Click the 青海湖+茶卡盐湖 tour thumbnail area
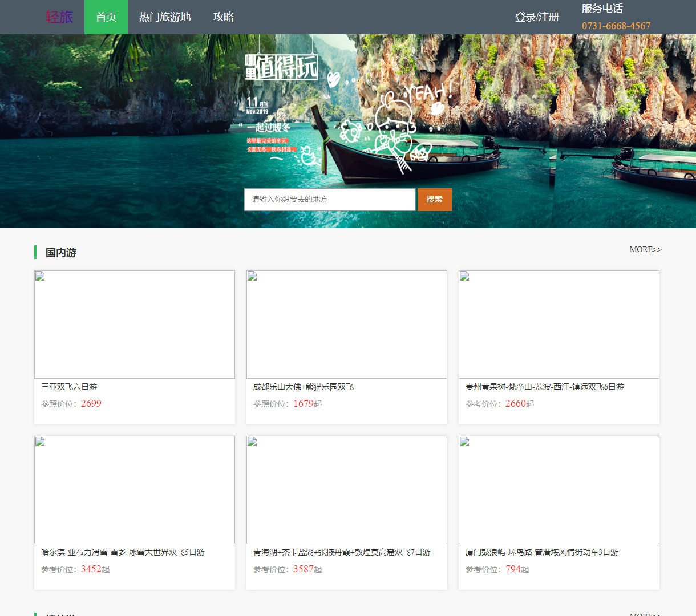Viewport: 696px width, 616px height. 346,489
